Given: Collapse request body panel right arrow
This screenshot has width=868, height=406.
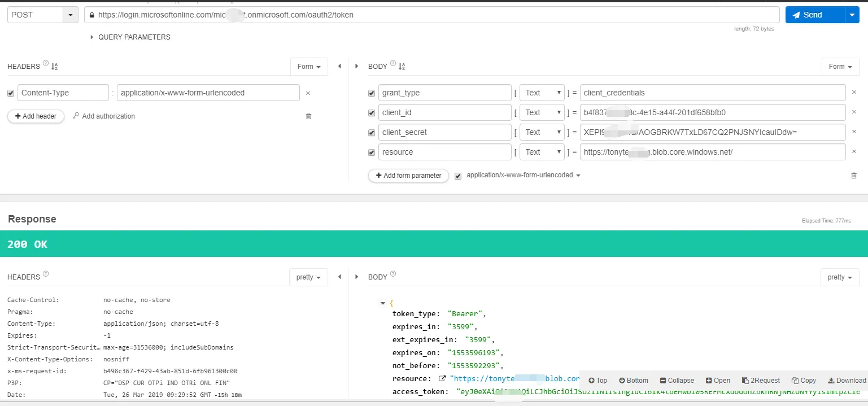Looking at the screenshot, I should [x=356, y=66].
